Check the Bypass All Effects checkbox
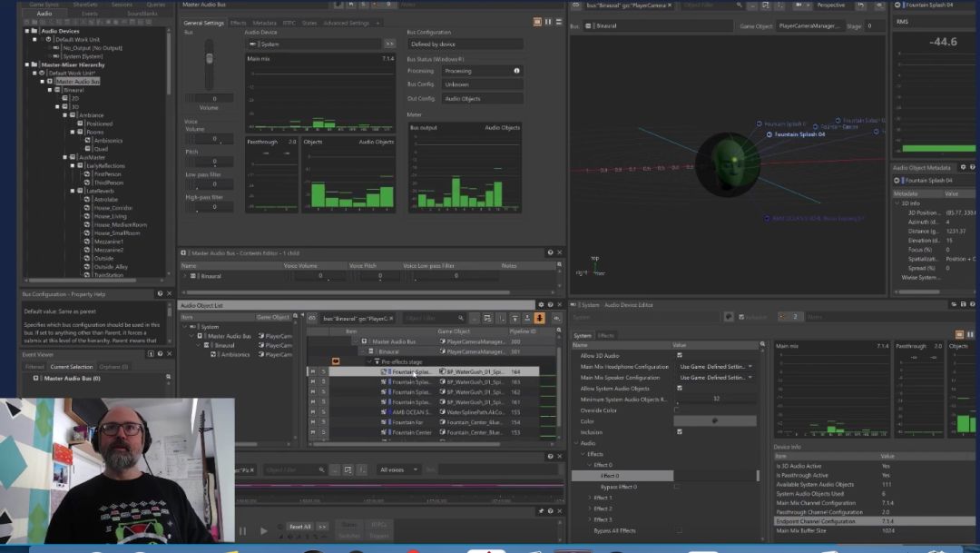The width and height of the screenshot is (980, 553). point(679,530)
